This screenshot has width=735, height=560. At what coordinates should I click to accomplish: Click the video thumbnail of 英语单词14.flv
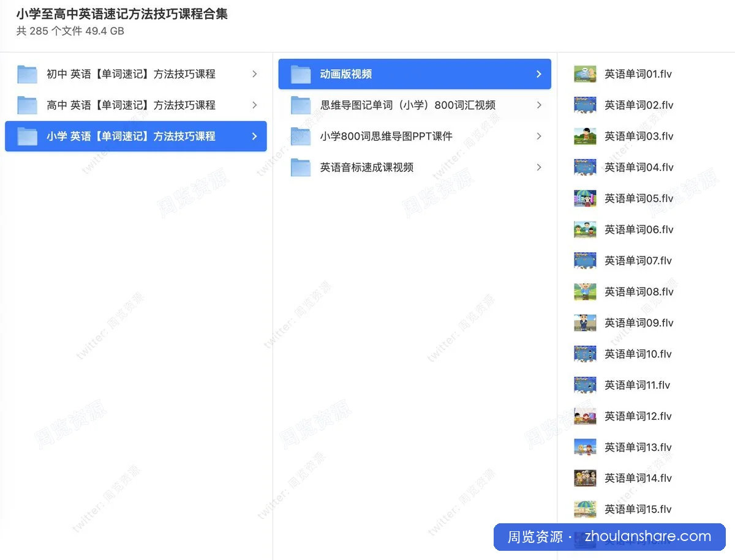coord(585,479)
